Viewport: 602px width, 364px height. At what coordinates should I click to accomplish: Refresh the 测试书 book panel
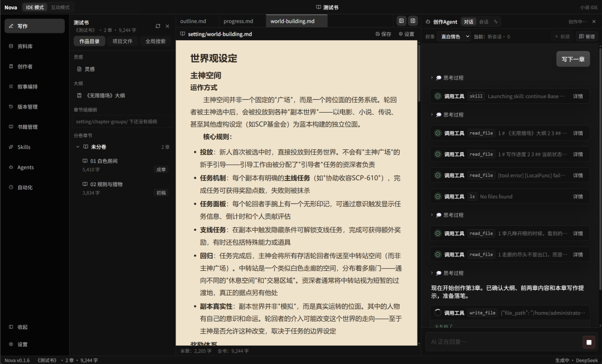tap(158, 26)
